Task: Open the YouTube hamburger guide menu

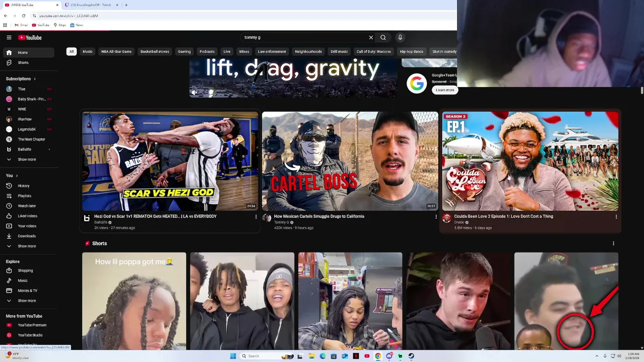Action: pyautogui.click(x=9, y=38)
